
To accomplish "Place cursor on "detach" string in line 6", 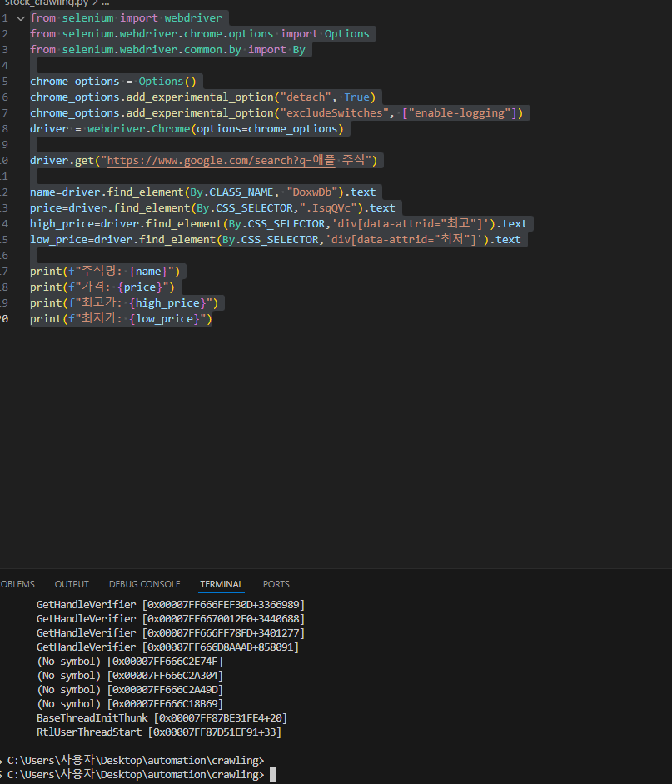I will pos(306,97).
